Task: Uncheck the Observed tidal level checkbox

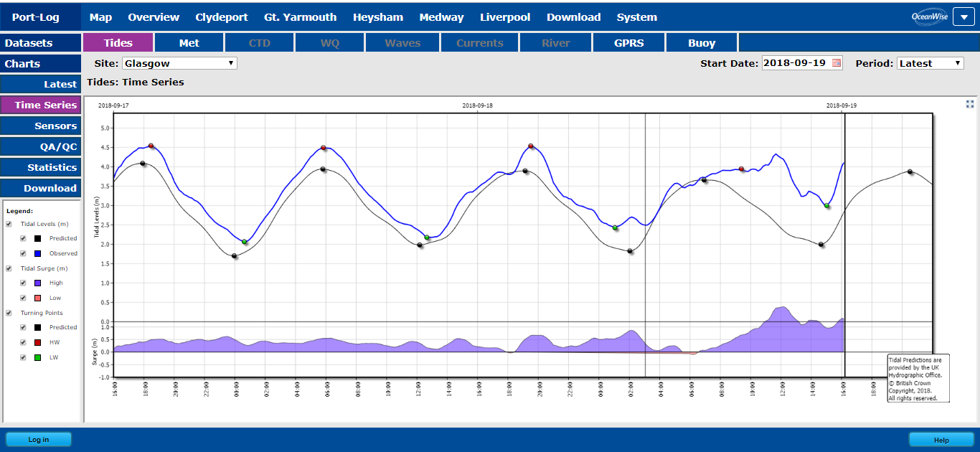Action: [23, 253]
